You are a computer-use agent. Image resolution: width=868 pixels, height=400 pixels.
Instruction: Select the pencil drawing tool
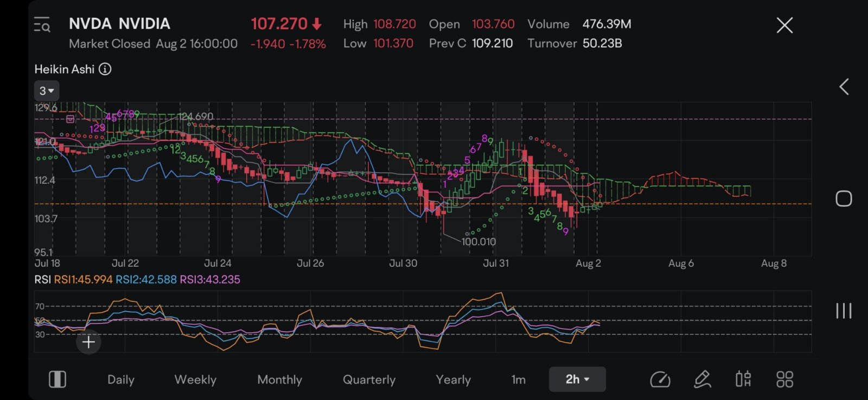coord(703,379)
